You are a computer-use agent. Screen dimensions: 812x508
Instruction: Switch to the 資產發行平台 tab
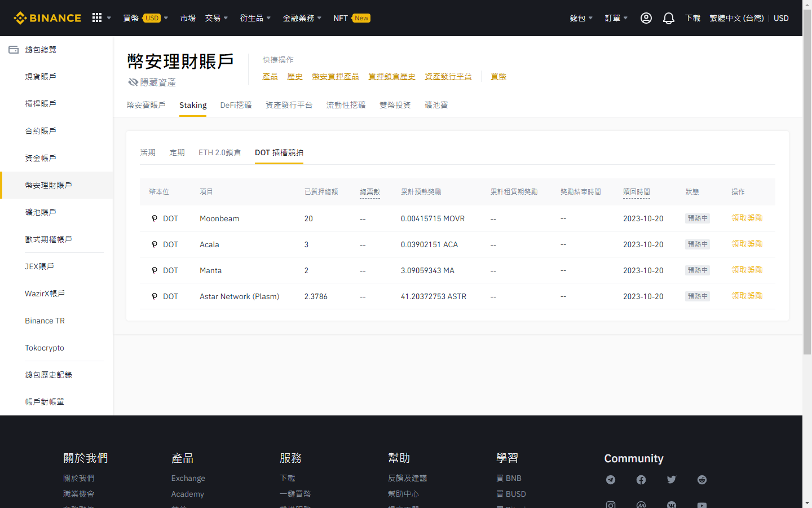[x=289, y=105]
